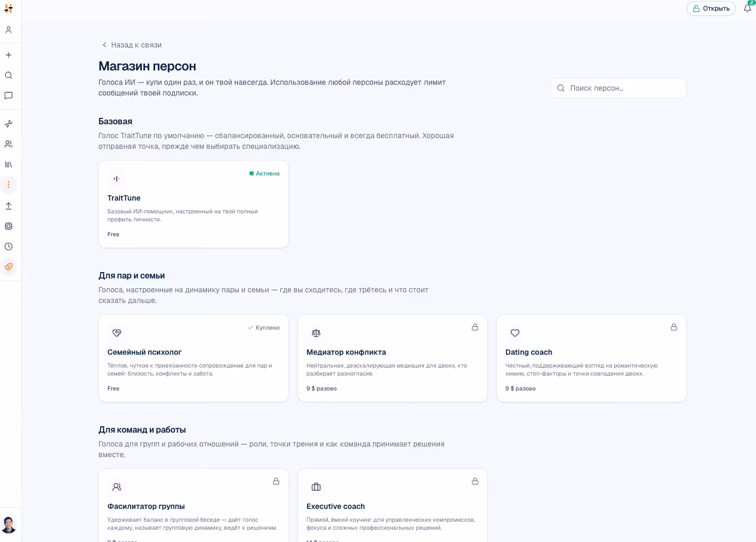Image resolution: width=756 pixels, height=542 pixels.
Task: Click the Медиатор конфликта price 9 $ разово
Action: pyautogui.click(x=321, y=388)
